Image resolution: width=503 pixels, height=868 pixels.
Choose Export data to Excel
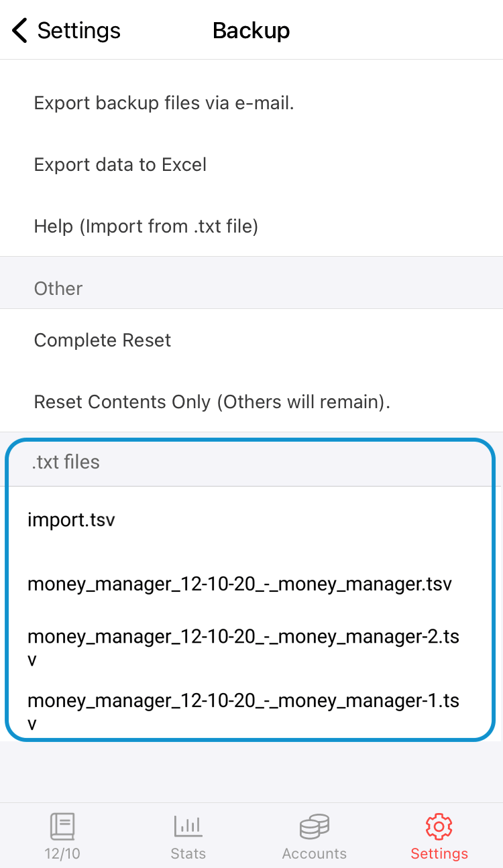pos(121,165)
